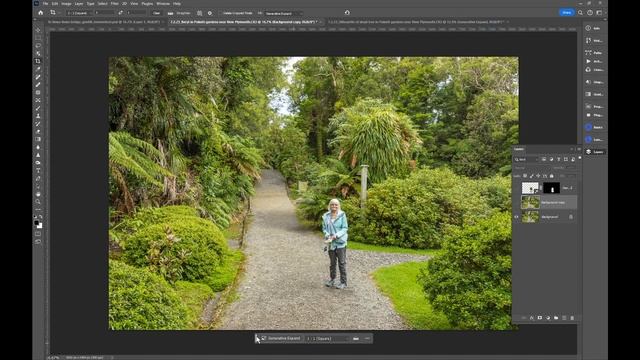Toggle lock image pixels
The height and width of the screenshot is (360, 640).
click(531, 176)
